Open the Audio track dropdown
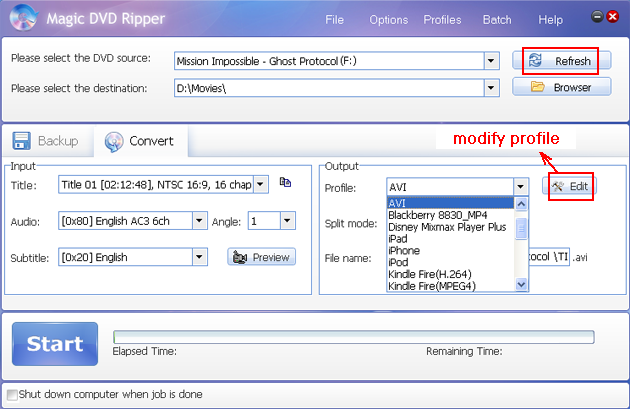Screen dimensions: 630x409 (199, 221)
